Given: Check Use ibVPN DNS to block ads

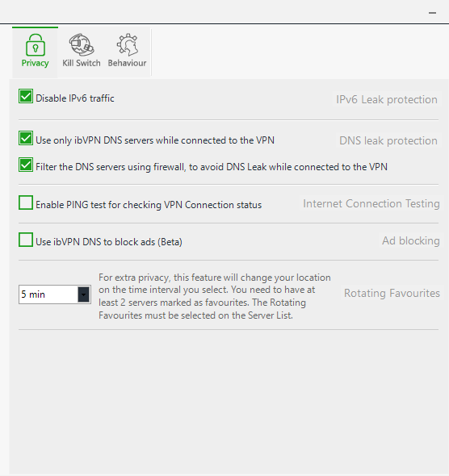Looking at the screenshot, I should coord(26,240).
